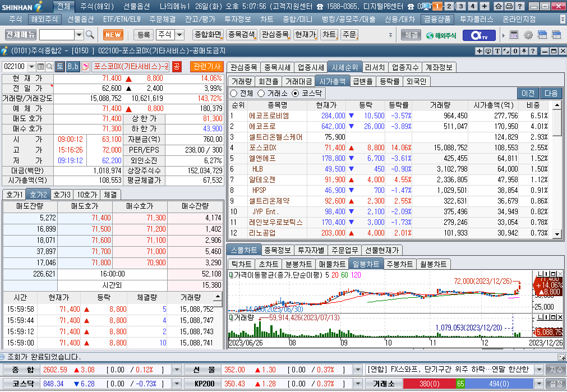Switch to virtual screen 2
Image resolution: width=567 pixels, height=392 pixels.
coord(449,6)
